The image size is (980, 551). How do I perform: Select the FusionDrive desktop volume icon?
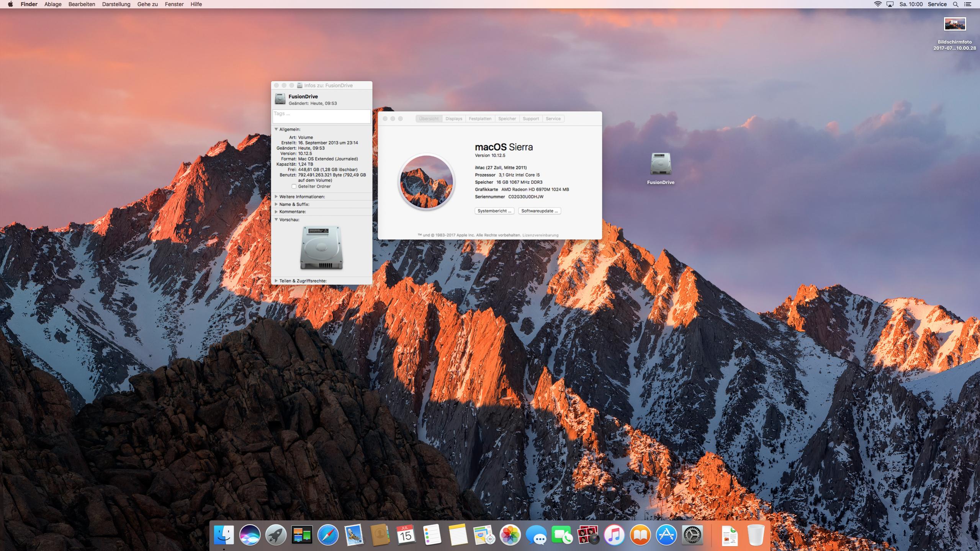[x=661, y=165]
